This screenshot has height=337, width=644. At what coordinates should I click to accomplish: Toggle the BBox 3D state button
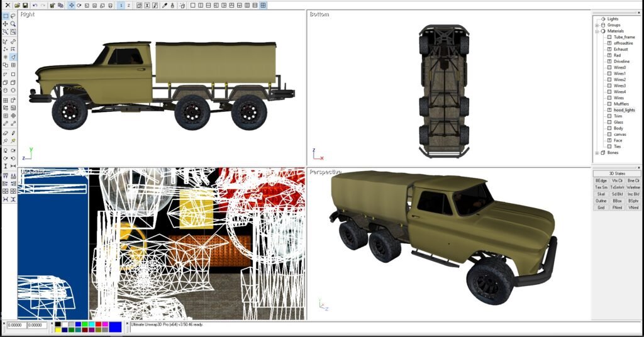tap(617, 201)
